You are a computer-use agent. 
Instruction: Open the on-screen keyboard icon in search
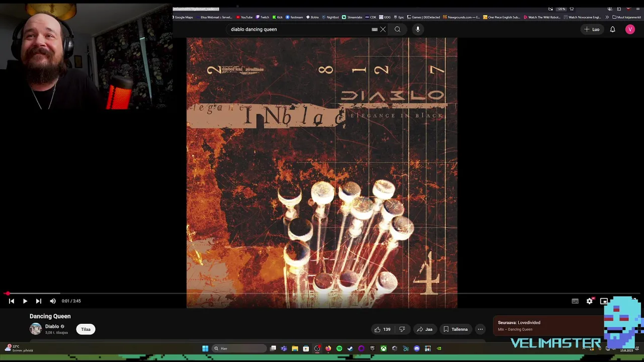coord(374,29)
